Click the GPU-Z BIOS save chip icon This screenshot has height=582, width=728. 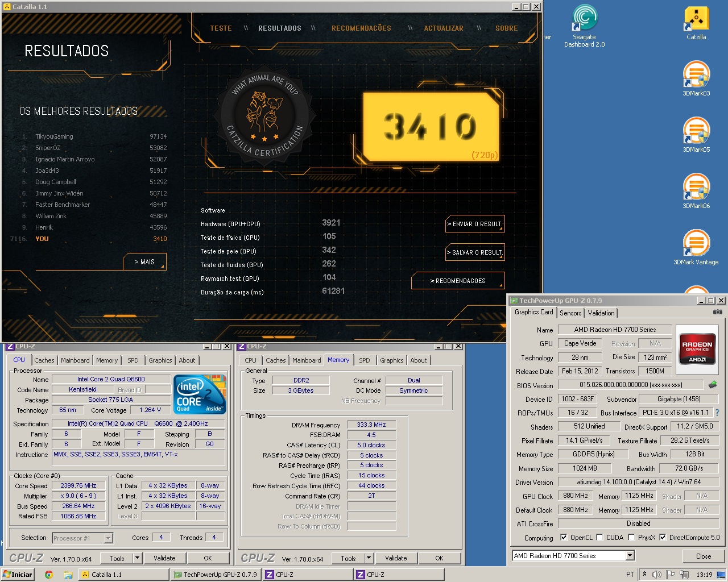(713, 385)
